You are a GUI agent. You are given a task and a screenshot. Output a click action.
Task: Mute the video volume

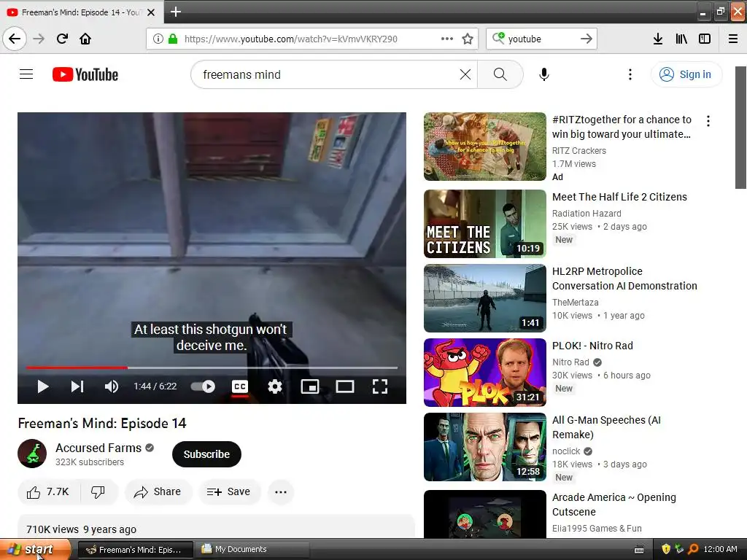tap(112, 386)
